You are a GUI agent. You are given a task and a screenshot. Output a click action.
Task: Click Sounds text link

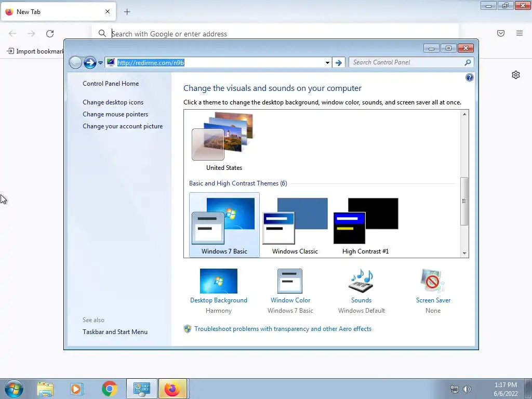click(x=362, y=300)
